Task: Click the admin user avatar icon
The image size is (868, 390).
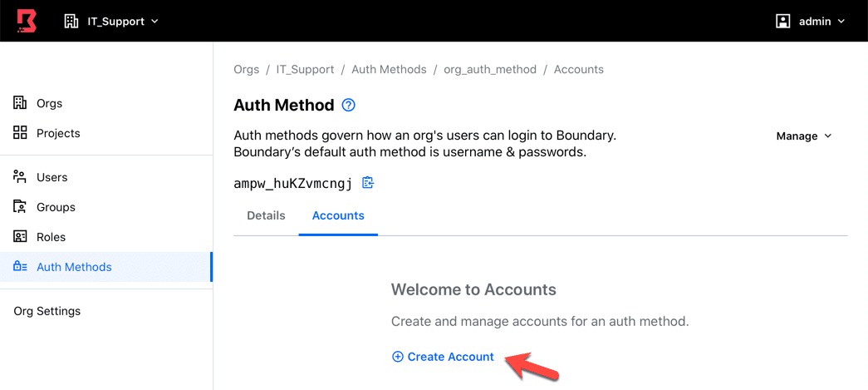Action: (x=782, y=21)
